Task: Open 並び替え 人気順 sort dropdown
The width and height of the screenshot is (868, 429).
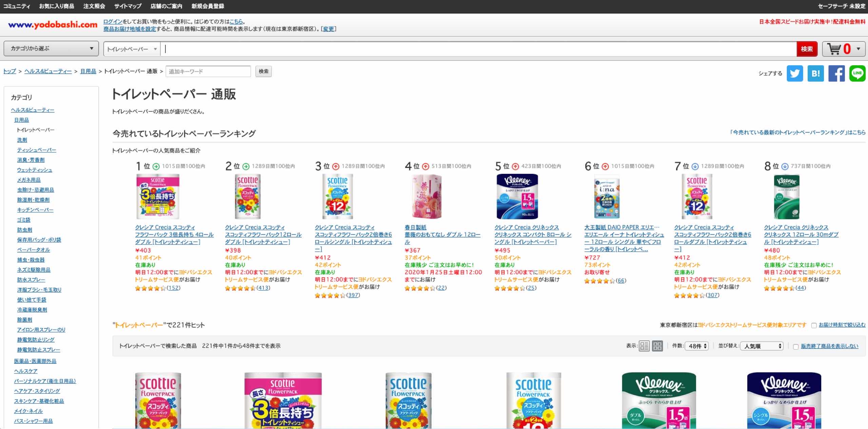Action: pos(762,346)
